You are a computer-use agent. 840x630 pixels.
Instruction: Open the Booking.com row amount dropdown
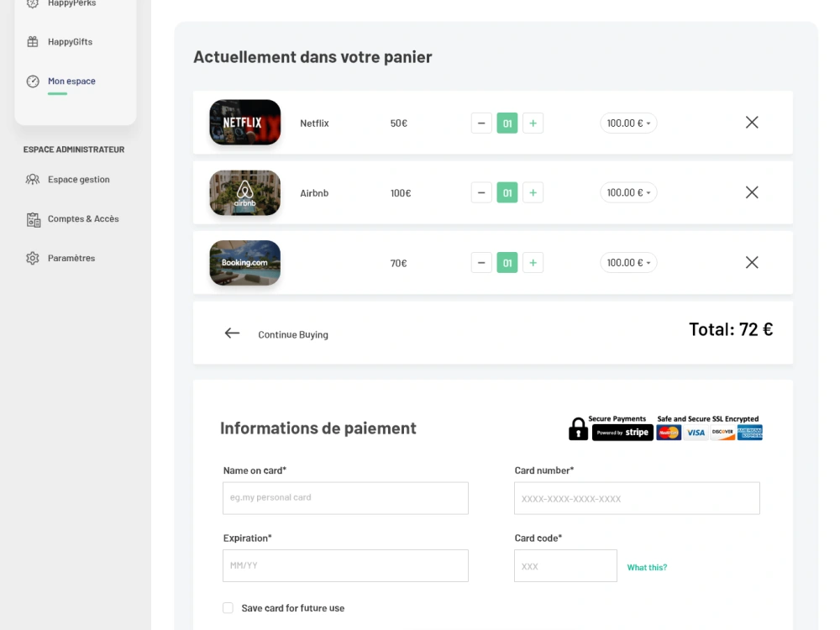[628, 262]
